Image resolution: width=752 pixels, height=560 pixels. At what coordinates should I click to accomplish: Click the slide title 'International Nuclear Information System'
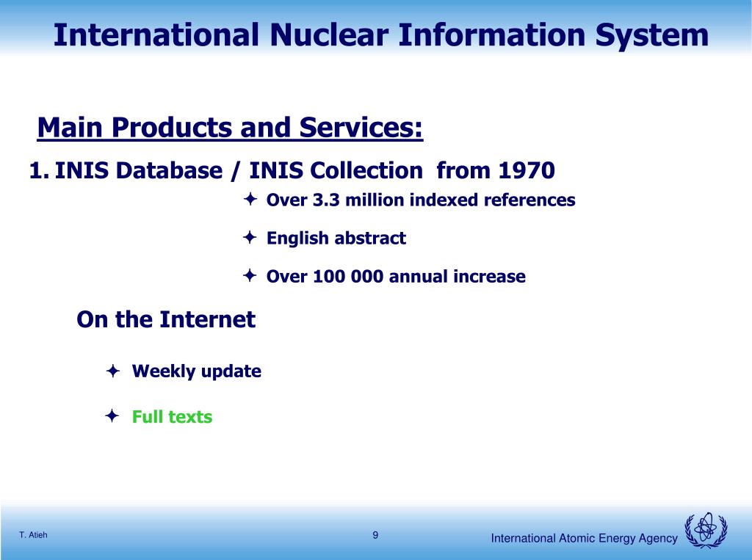tap(381, 35)
